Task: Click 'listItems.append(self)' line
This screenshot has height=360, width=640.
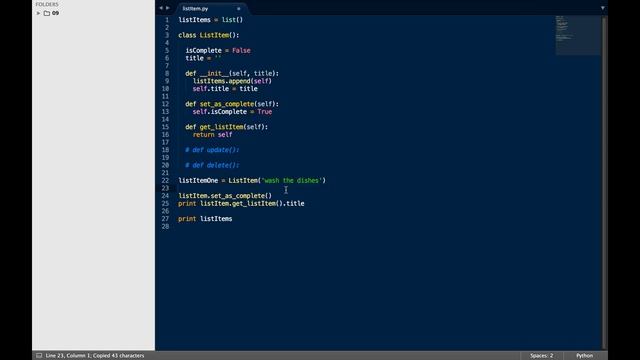Action: (232, 81)
